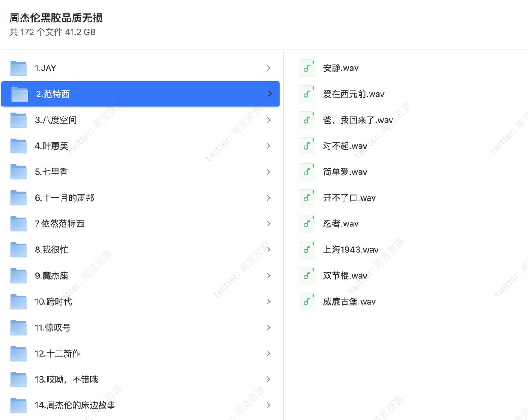Select the file name 爸,我回来了.wav

tap(358, 120)
